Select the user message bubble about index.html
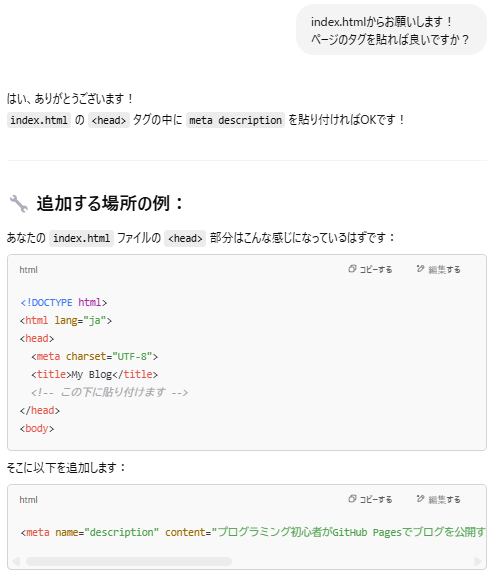The width and height of the screenshot is (487, 576). 391,30
